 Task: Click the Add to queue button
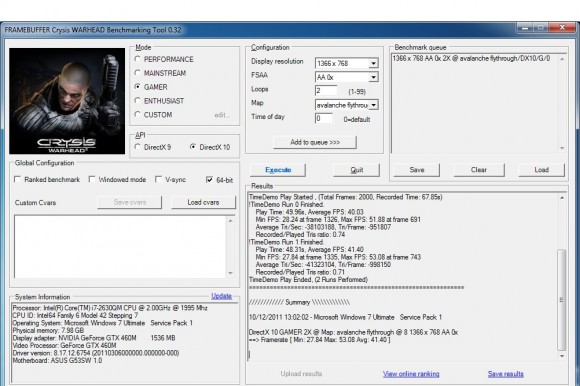[315, 142]
